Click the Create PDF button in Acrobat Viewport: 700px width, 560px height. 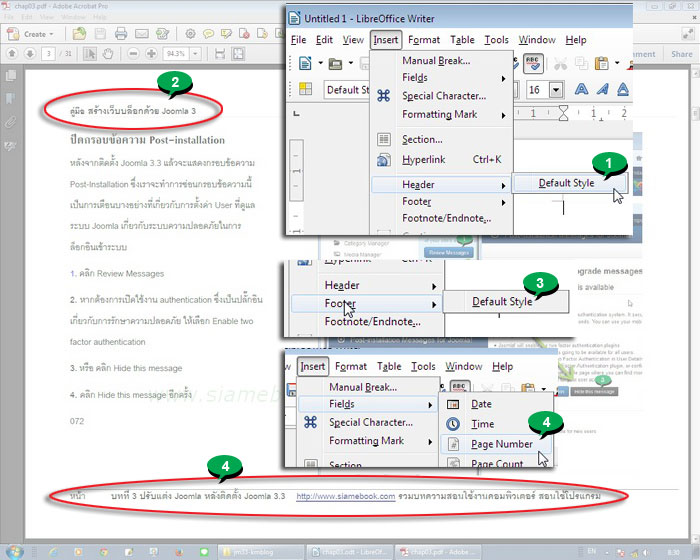click(x=30, y=34)
